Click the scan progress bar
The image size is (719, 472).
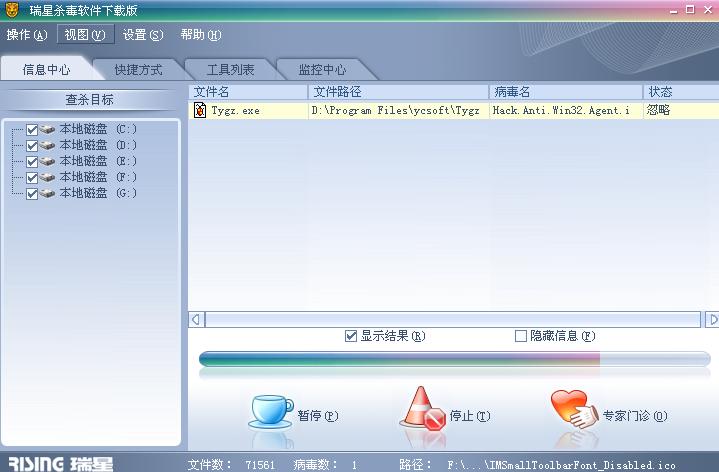click(x=454, y=359)
